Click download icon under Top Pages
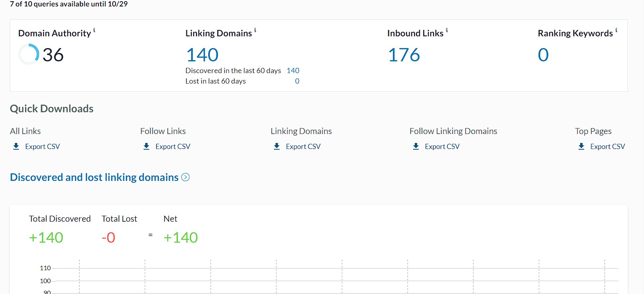The width and height of the screenshot is (644, 294). click(x=581, y=146)
